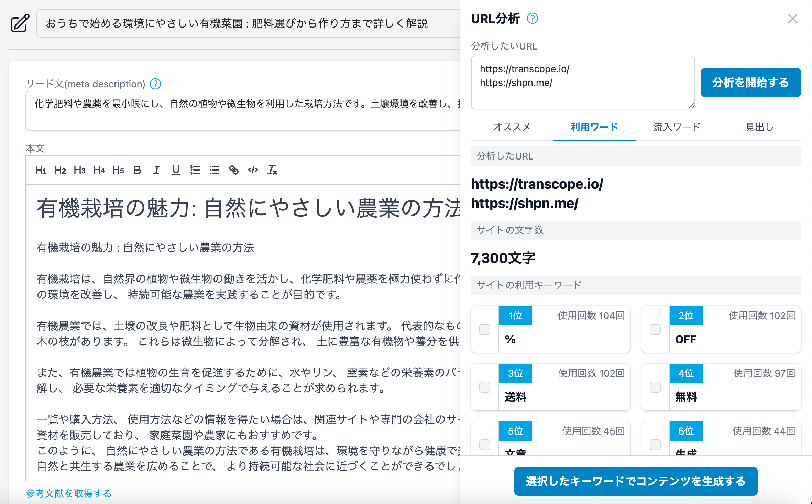Toggle italic formatting icon
This screenshot has height=504, width=812.
pos(156,170)
